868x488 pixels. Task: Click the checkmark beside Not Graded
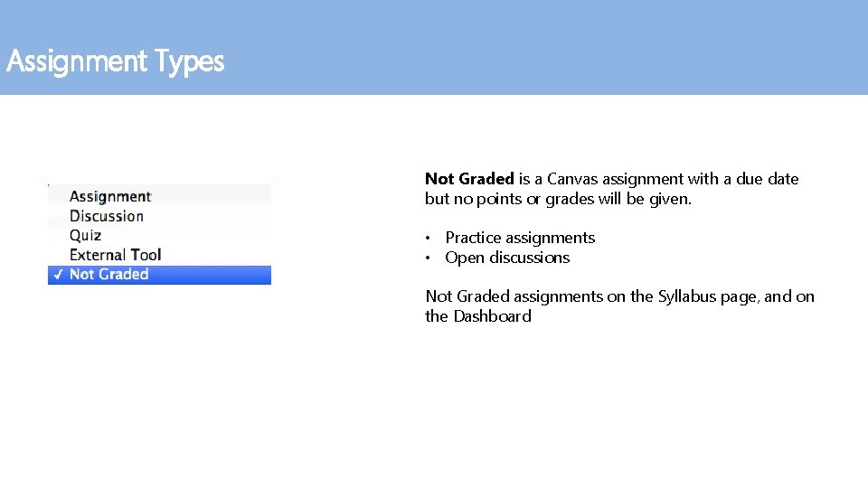(x=59, y=275)
